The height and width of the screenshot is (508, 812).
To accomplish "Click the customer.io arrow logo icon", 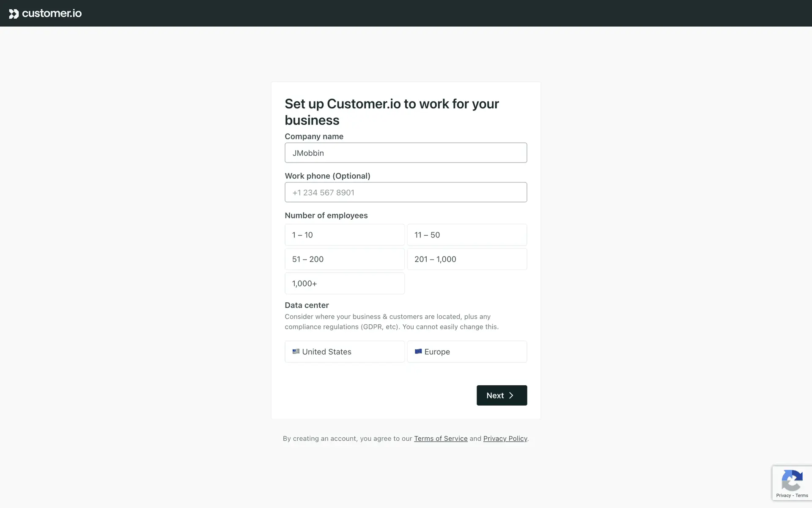I will 14,14.
